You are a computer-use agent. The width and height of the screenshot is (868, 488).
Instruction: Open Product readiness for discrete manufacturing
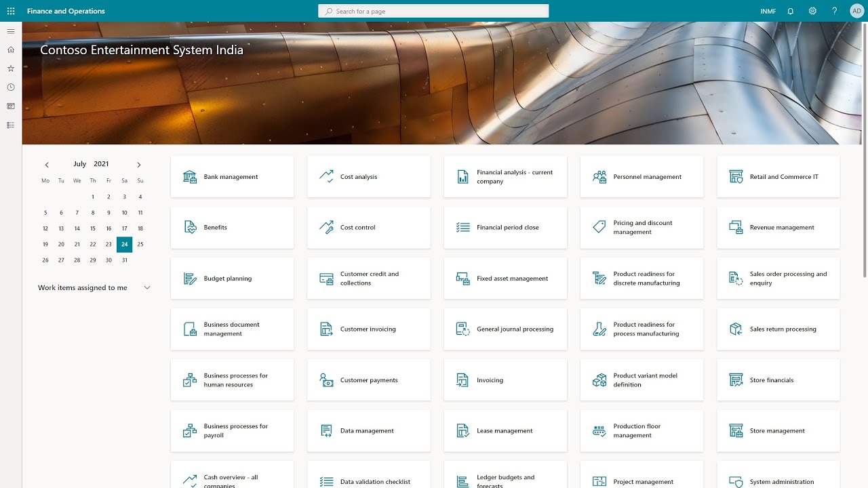tap(642, 279)
